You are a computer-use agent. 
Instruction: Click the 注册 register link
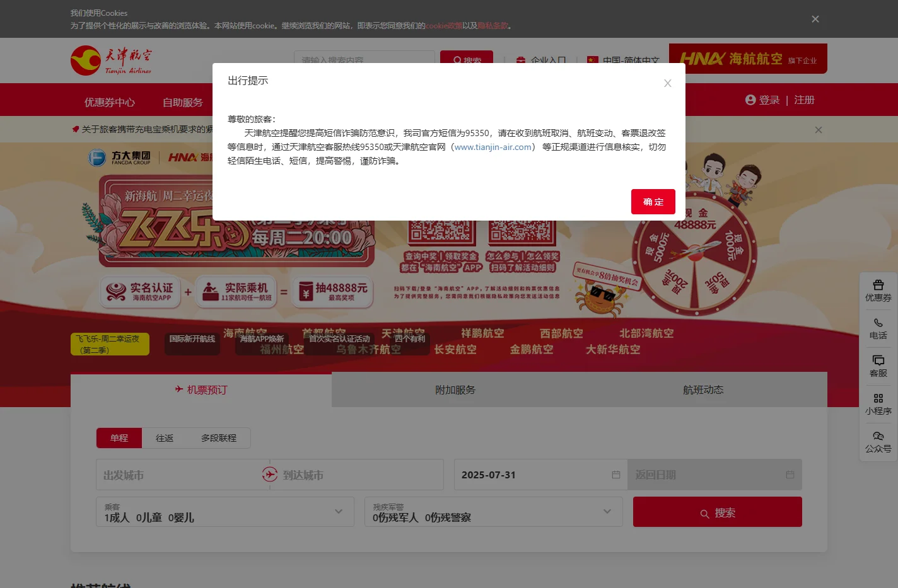[804, 100]
